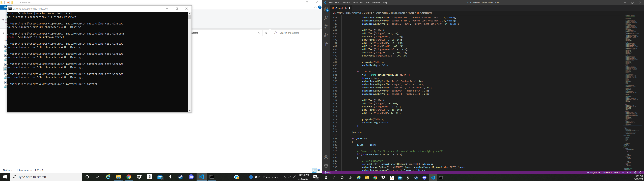The image size is (644, 181).
Task: Open the Source Control view
Action: point(326,26)
